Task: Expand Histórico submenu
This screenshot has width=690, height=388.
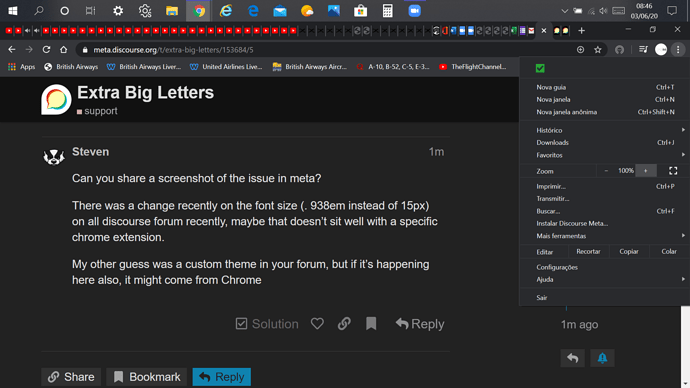Action: 605,130
